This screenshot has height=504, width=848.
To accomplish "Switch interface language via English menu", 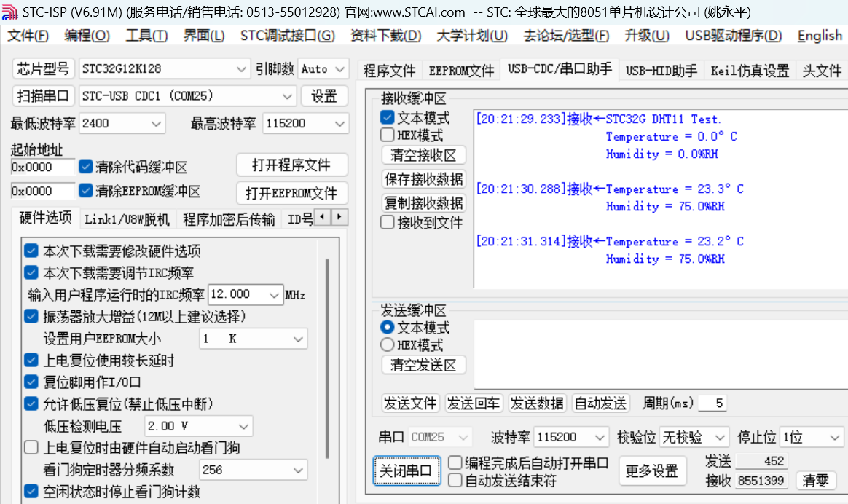I will tap(820, 36).
